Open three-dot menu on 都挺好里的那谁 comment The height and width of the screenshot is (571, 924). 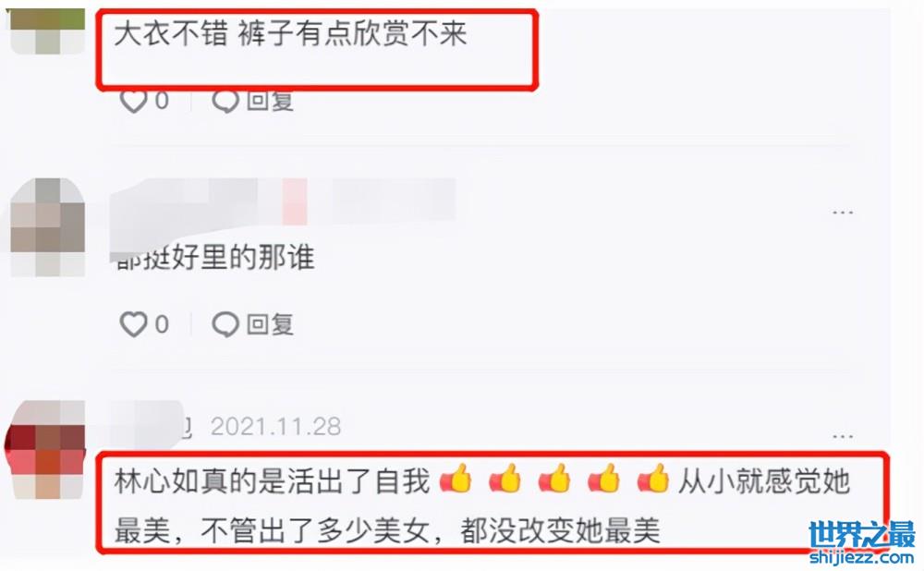(x=843, y=213)
